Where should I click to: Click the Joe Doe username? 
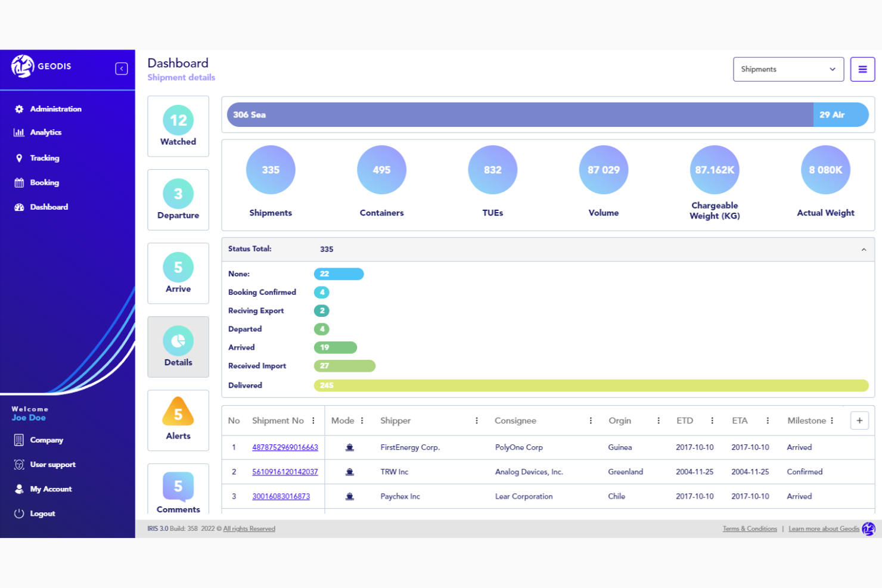point(29,418)
